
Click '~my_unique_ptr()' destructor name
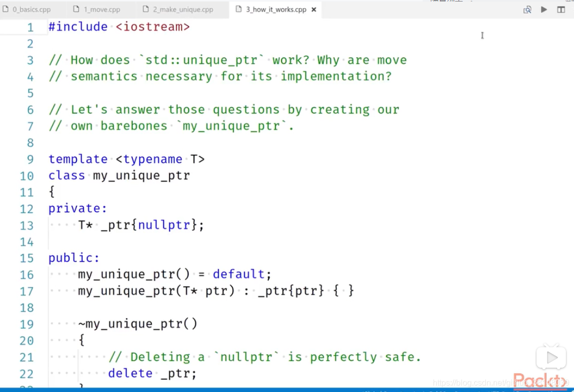click(x=138, y=324)
